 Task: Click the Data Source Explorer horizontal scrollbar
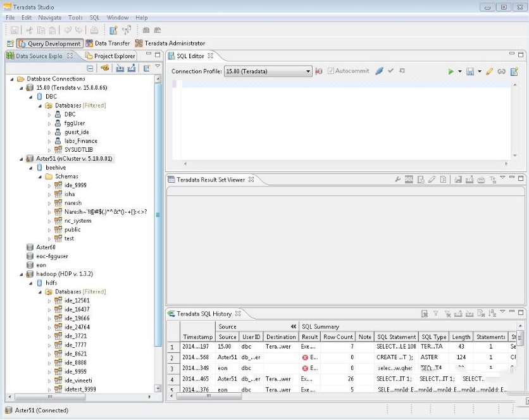(x=50, y=397)
